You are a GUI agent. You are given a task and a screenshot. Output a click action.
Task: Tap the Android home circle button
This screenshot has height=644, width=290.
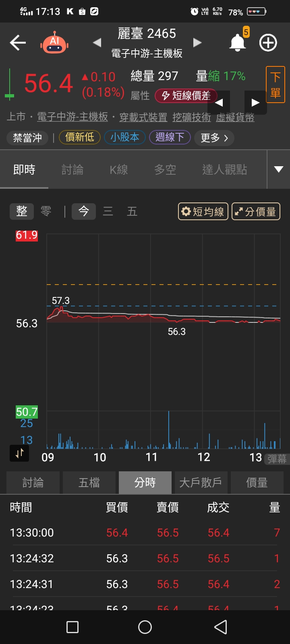point(145,627)
